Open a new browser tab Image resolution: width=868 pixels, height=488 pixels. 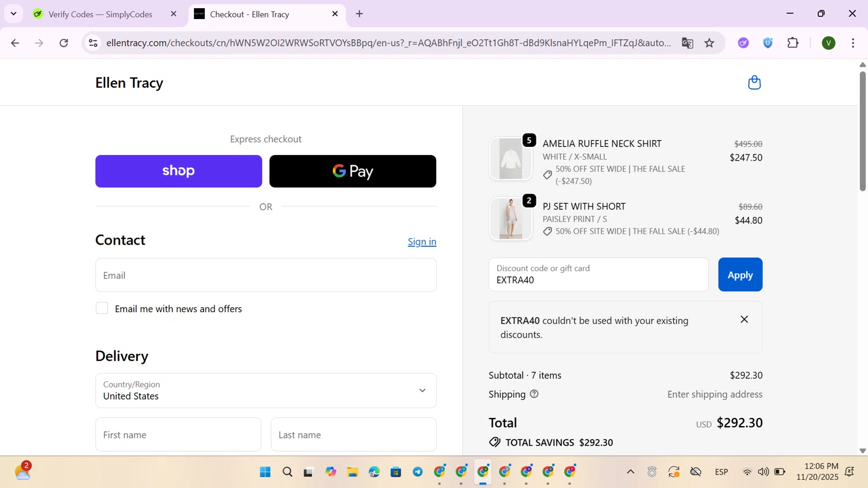click(359, 14)
